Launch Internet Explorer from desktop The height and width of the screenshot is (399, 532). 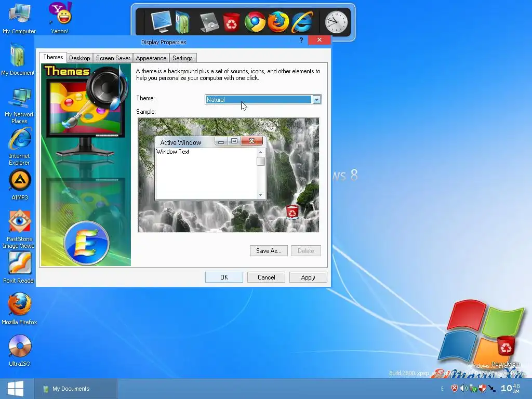[20, 147]
